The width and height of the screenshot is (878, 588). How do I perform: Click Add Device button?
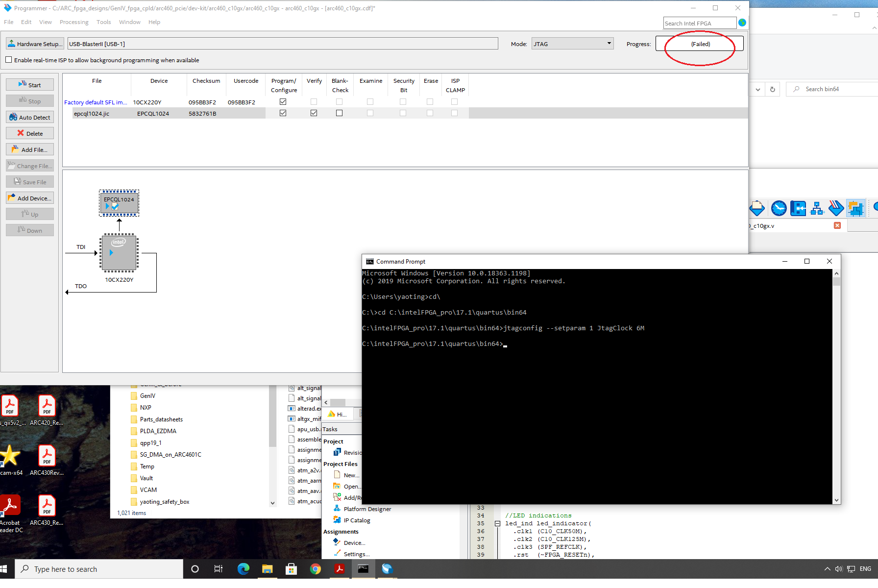(x=30, y=198)
